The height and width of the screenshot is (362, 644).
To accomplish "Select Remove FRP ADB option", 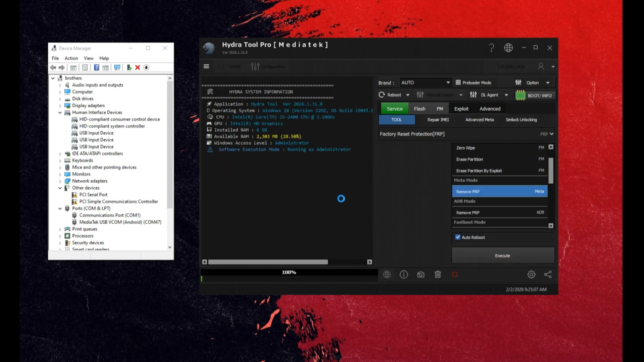I will 500,213.
